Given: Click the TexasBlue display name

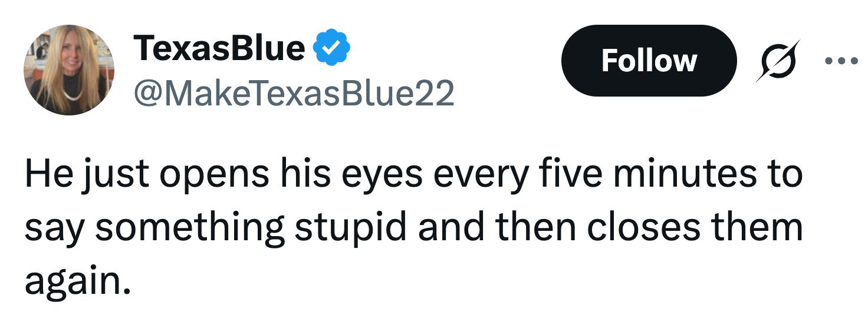Looking at the screenshot, I should (x=219, y=48).
